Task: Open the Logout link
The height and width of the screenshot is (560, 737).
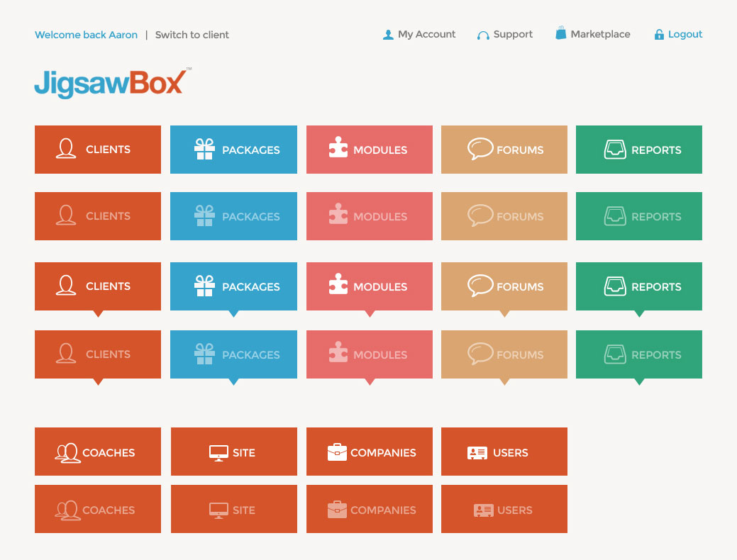Action: tap(685, 34)
